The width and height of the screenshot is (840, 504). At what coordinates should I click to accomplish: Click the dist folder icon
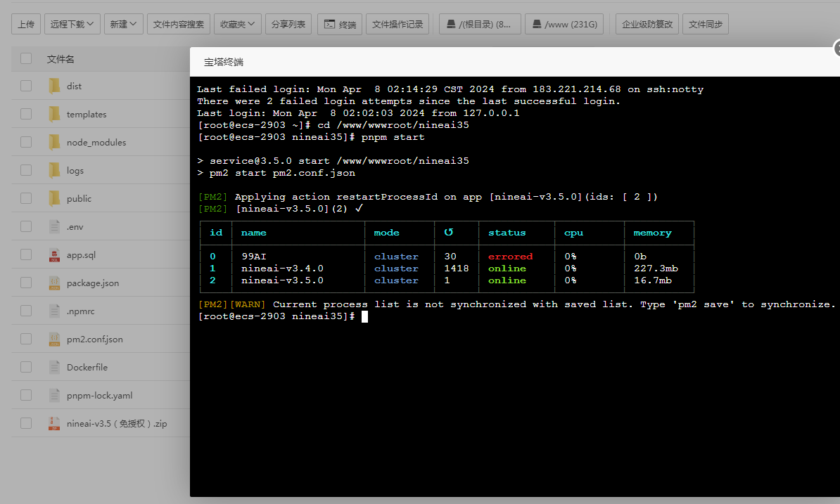pyautogui.click(x=54, y=86)
